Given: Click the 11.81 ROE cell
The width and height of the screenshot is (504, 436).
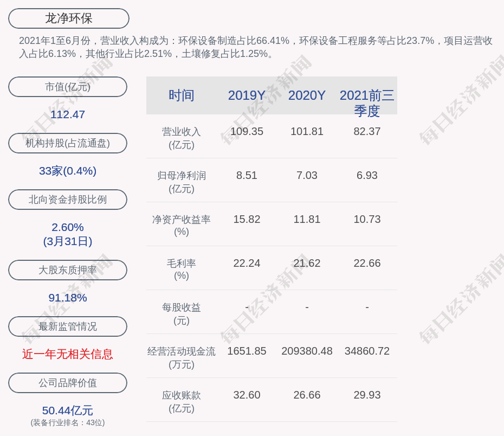Looking at the screenshot, I should (307, 219).
